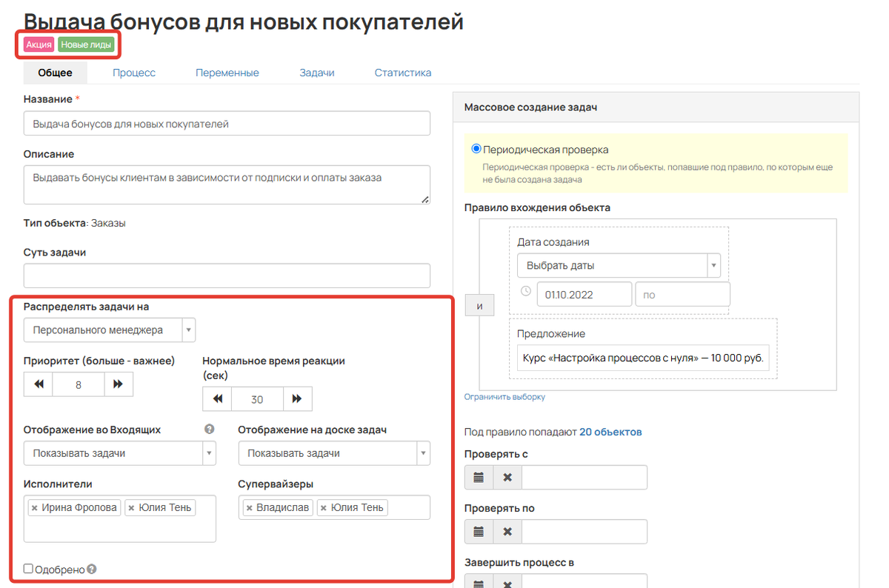The height and width of the screenshot is (588, 889).
Task: Open the 20 объектов link
Action: pos(610,432)
